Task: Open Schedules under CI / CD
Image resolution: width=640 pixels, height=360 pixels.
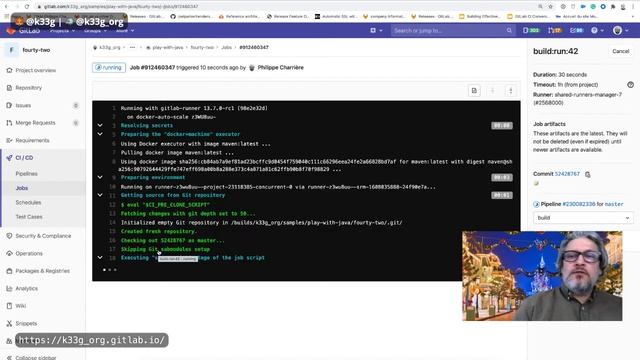Action: (28, 202)
